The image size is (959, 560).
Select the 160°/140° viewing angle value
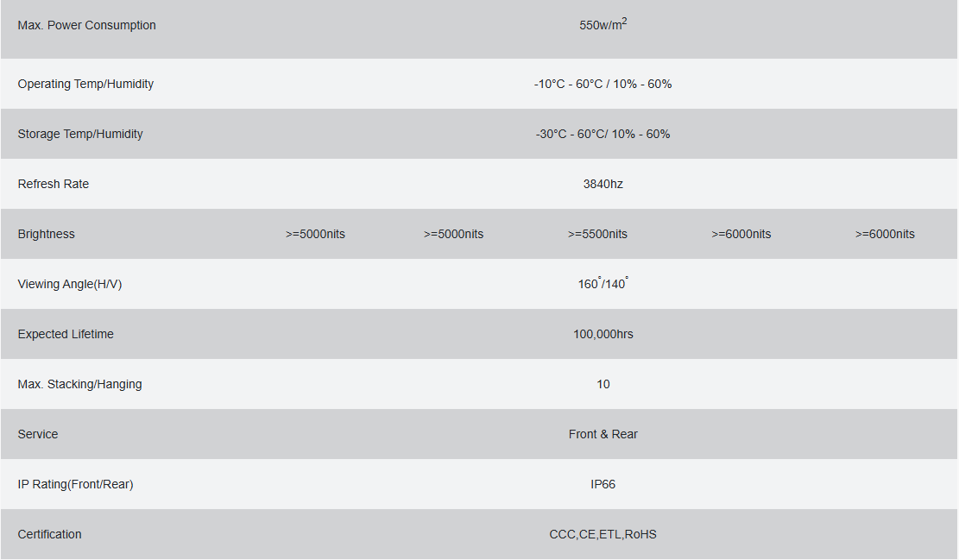click(603, 283)
